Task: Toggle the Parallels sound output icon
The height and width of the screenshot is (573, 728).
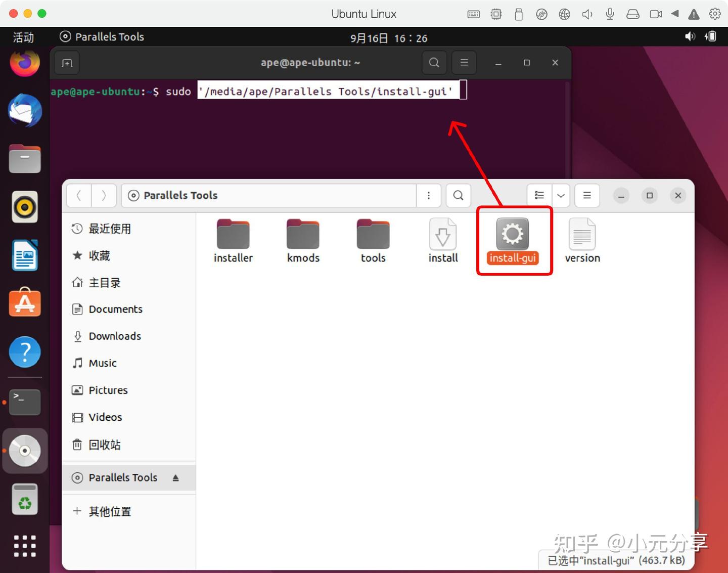Action: [587, 14]
